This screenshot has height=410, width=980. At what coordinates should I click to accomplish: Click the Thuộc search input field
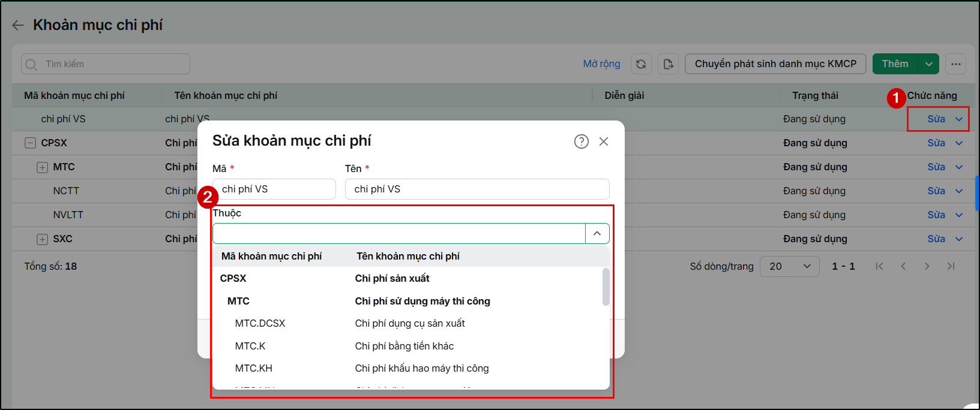tap(399, 233)
